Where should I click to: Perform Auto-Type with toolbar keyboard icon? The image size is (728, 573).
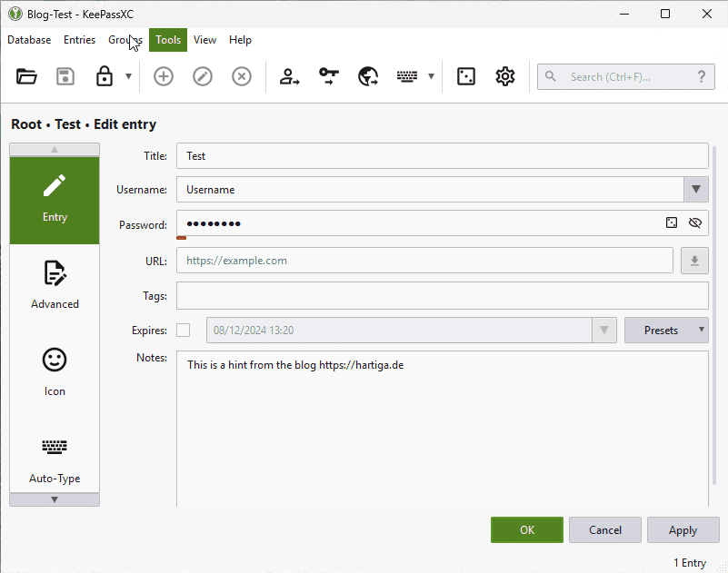click(x=407, y=76)
